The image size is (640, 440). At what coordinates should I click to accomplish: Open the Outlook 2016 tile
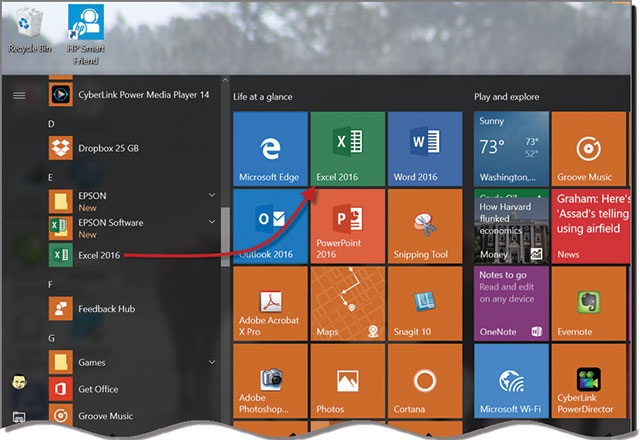pos(269,225)
